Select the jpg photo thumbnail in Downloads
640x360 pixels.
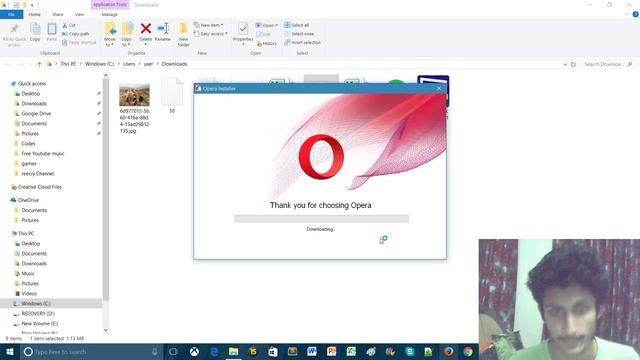coord(134,95)
